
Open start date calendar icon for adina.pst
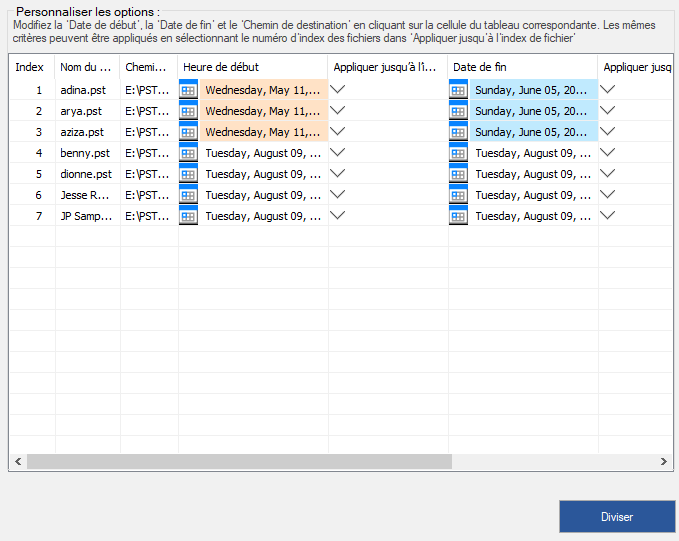click(x=188, y=90)
